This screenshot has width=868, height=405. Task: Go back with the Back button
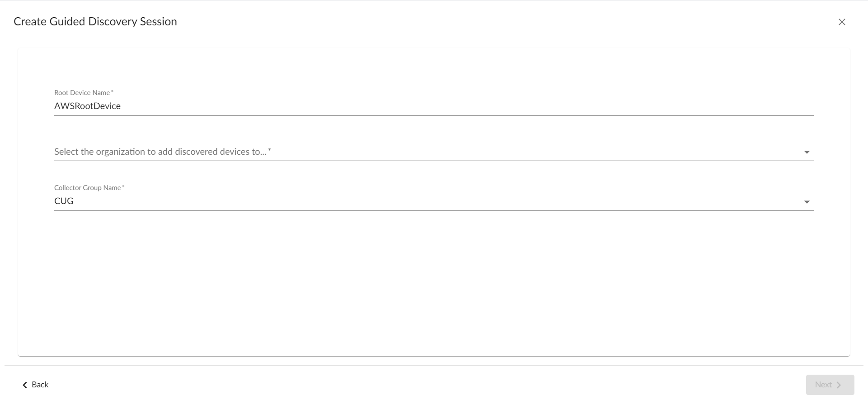36,385
